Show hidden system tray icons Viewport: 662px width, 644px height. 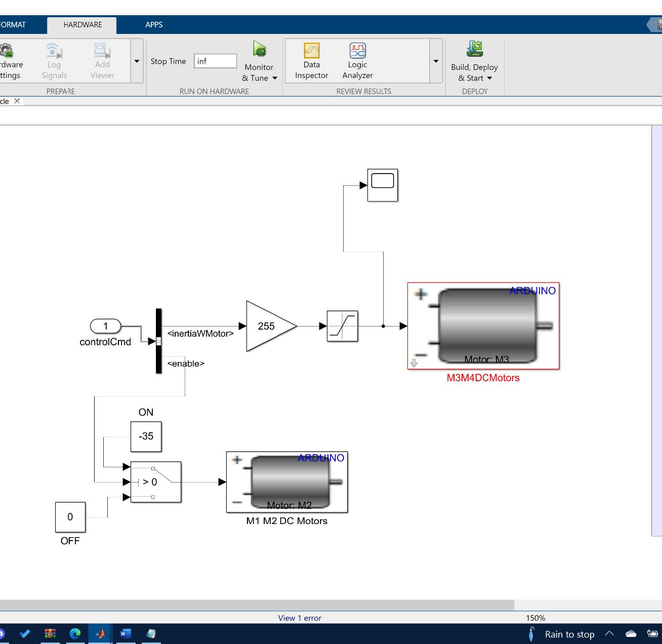[609, 633]
